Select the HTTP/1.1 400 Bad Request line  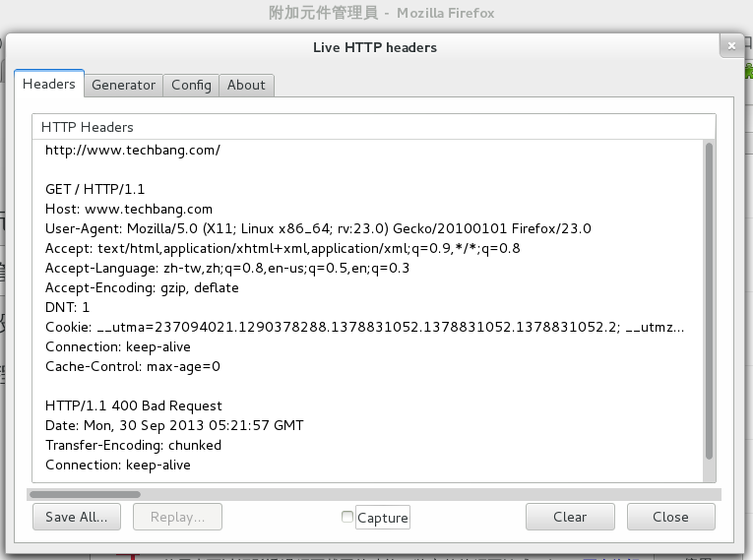click(134, 405)
